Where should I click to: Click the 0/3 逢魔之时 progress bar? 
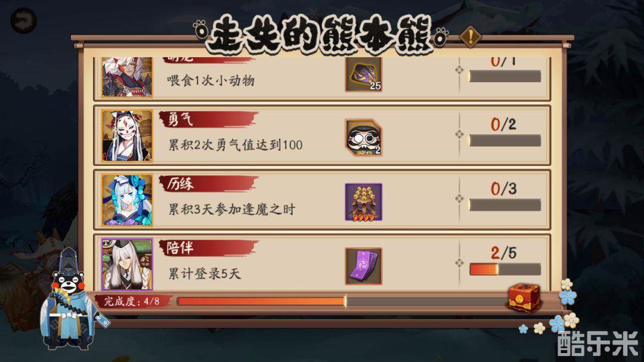pyautogui.click(x=505, y=205)
